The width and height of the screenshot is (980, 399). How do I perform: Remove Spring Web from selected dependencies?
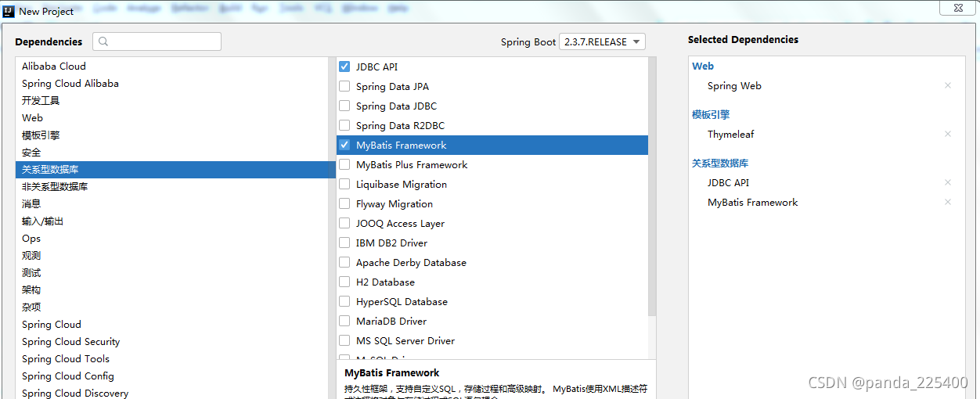click(948, 86)
